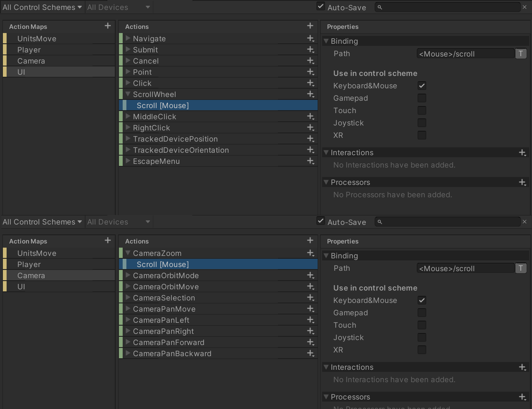Select the CameraPanMove action
532x409 pixels.
pos(164,309)
